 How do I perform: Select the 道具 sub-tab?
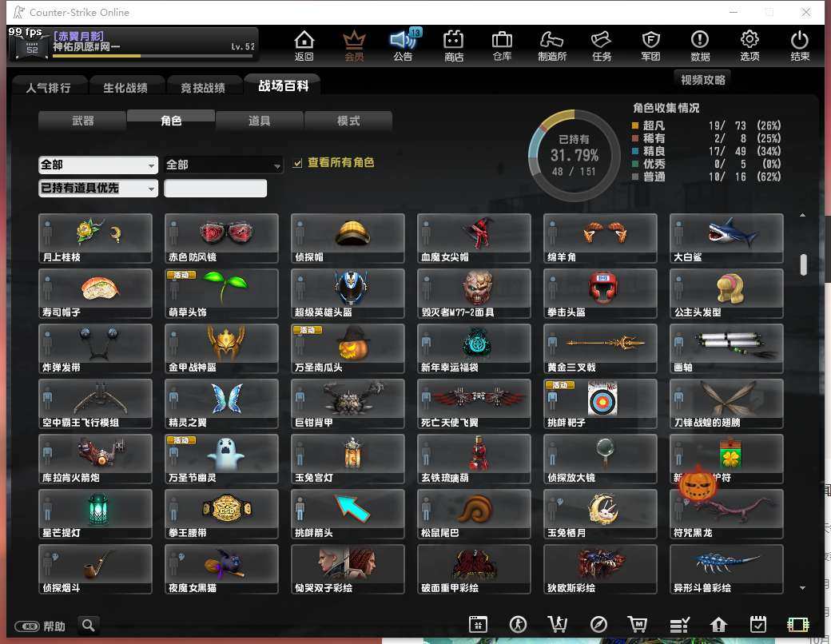click(259, 121)
